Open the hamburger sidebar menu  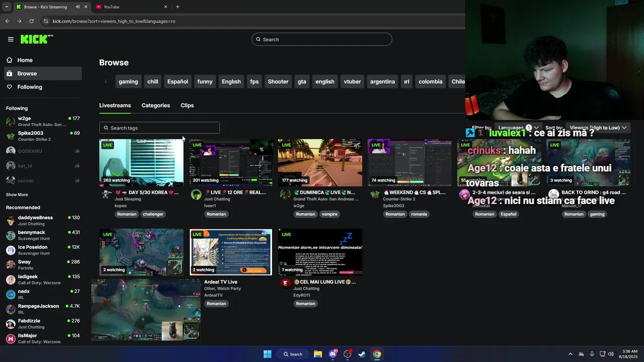pyautogui.click(x=11, y=39)
